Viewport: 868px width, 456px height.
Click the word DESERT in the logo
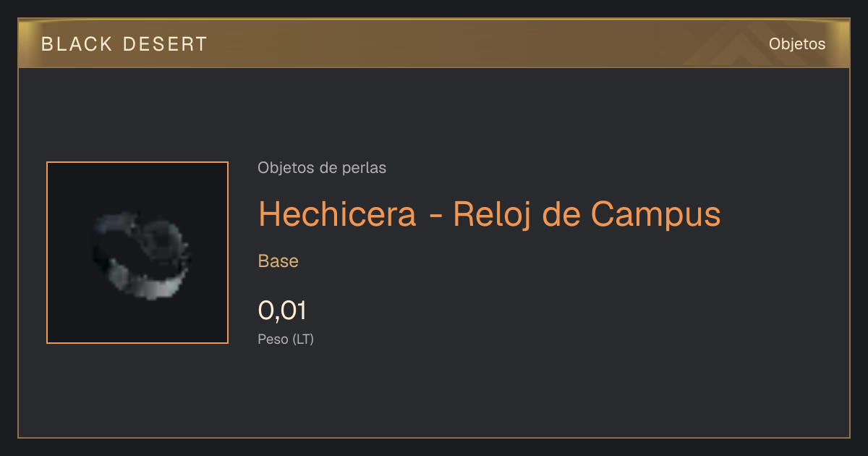coord(166,44)
